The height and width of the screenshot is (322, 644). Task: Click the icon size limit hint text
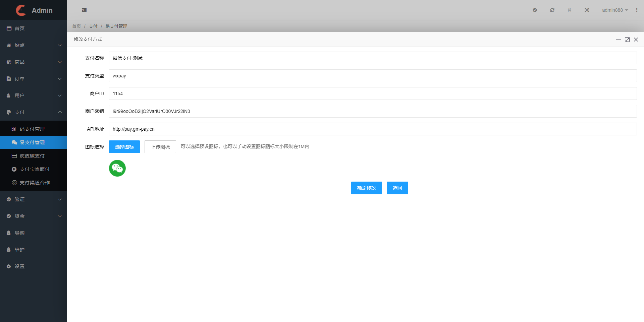(x=245, y=146)
